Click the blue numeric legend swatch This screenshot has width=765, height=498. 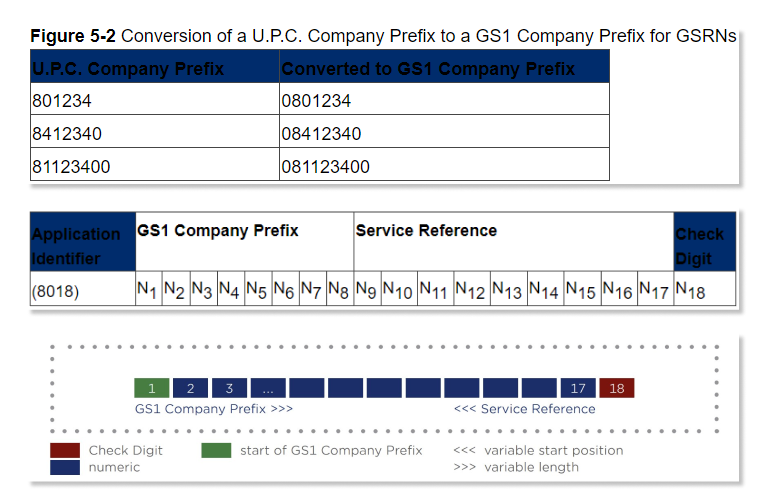pos(65,466)
